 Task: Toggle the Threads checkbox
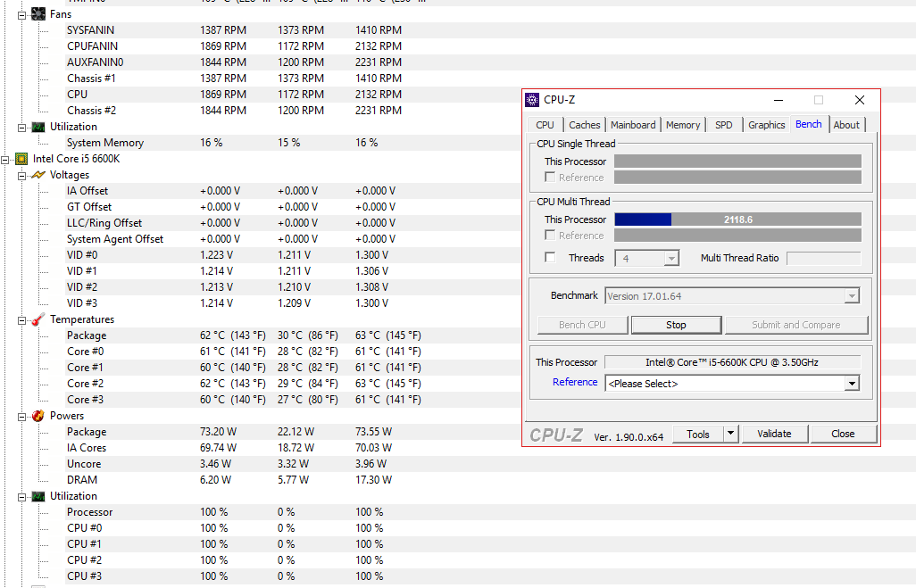pos(550,258)
